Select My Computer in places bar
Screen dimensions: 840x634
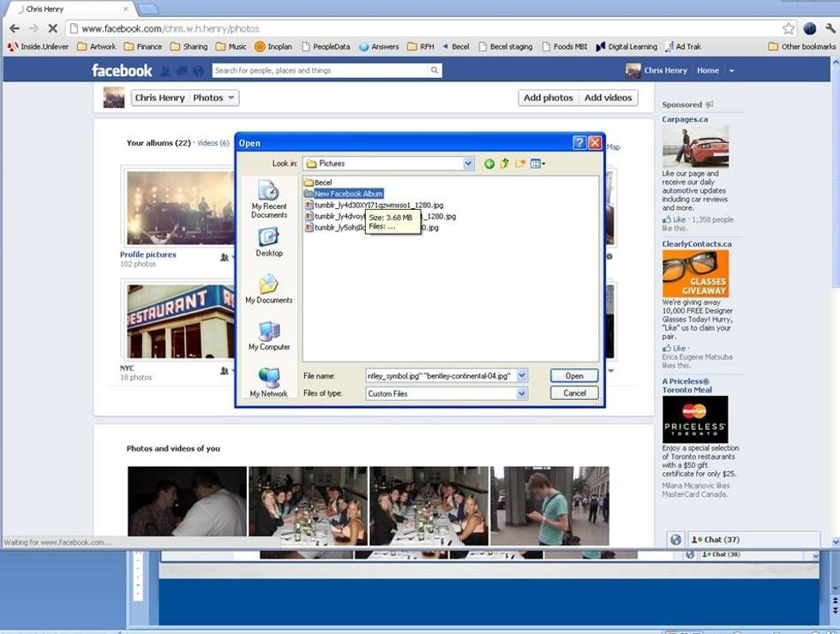269,336
